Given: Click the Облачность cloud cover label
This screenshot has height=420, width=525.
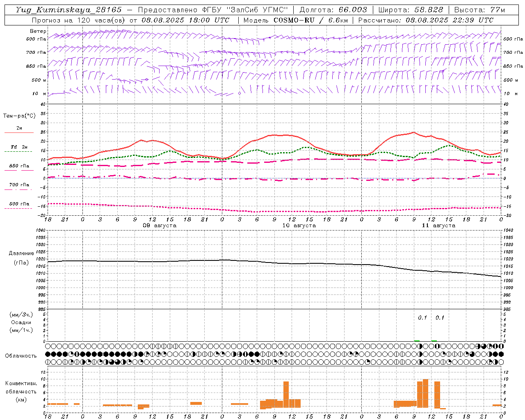Looking at the screenshot, I should (21, 356).
